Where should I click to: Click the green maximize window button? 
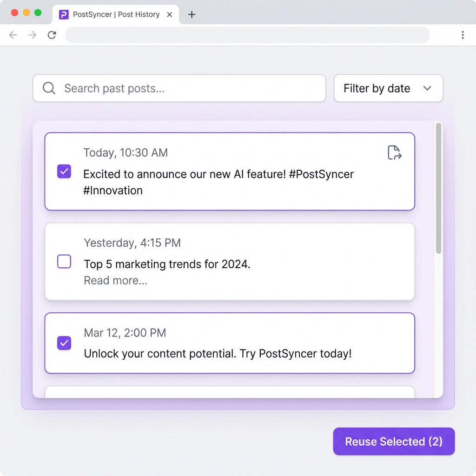click(x=38, y=13)
